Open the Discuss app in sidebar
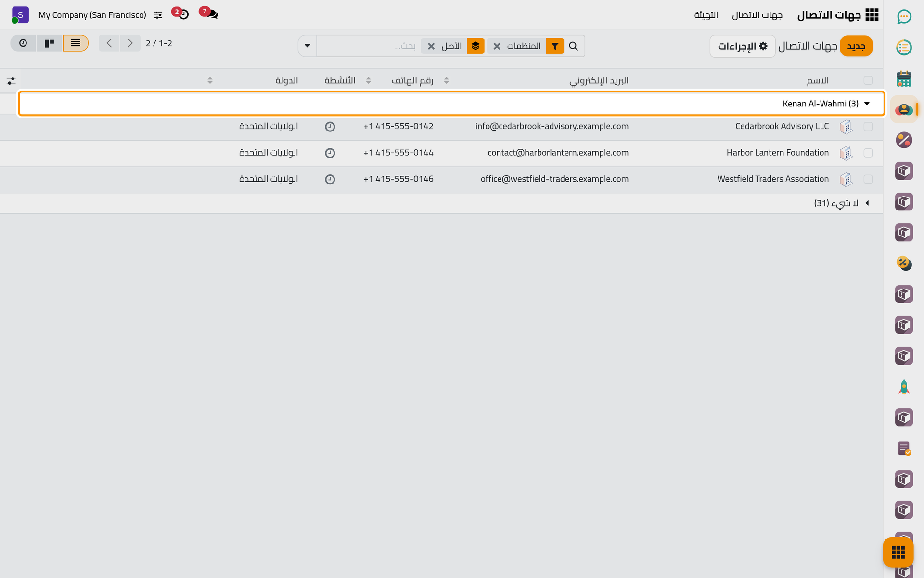Screen dimensions: 924x578 click(904, 17)
